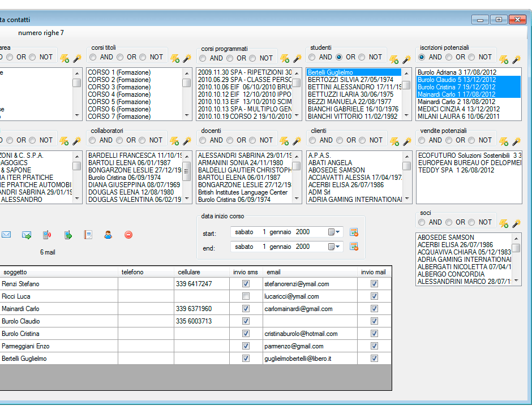Click the soci list scroll down arrow
The image size is (532, 414).
[x=516, y=281]
